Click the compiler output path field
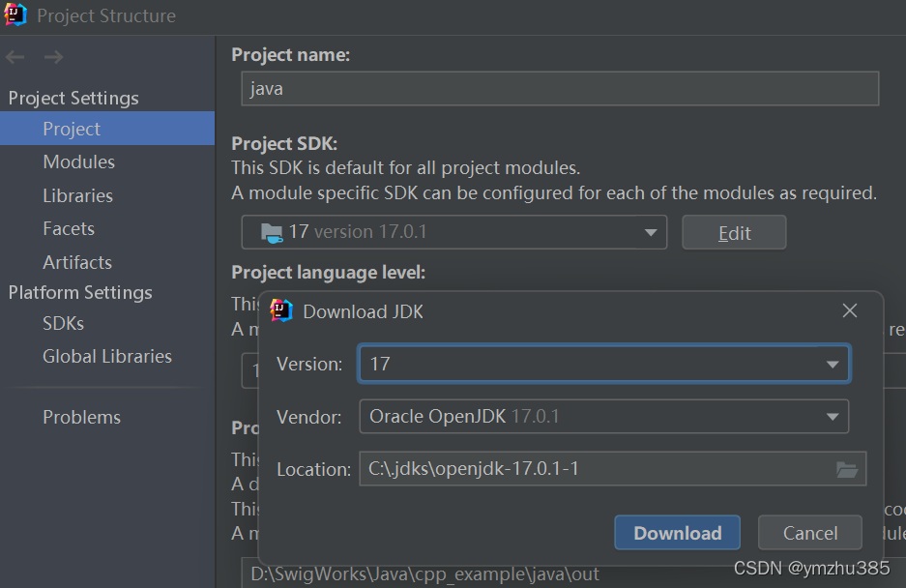Screen dimensions: 906x588 573,574
